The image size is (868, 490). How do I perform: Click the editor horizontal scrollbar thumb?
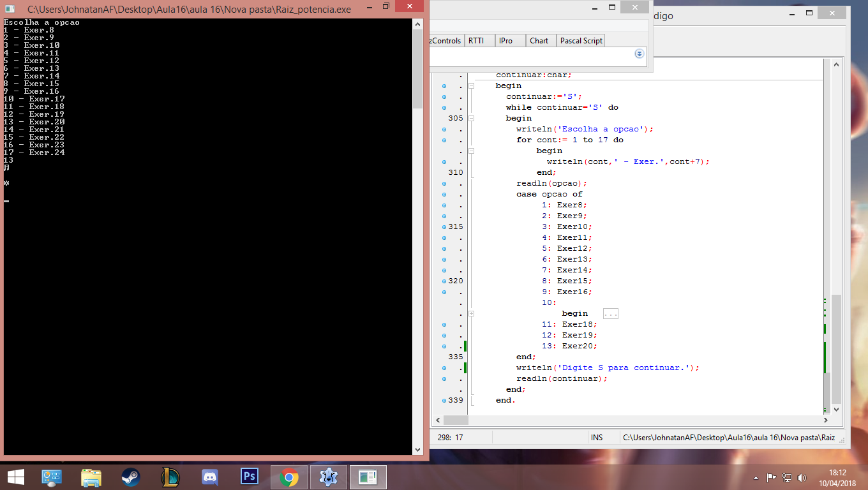[456, 420]
